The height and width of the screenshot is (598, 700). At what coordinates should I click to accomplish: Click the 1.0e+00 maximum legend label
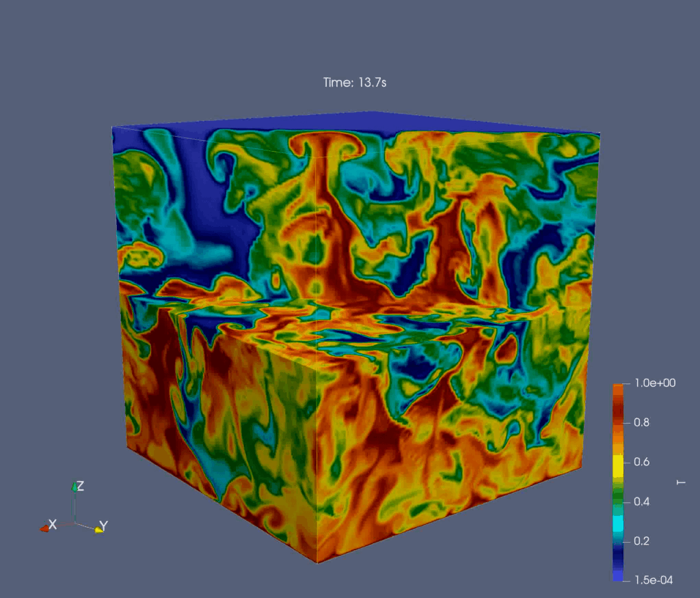pyautogui.click(x=655, y=383)
